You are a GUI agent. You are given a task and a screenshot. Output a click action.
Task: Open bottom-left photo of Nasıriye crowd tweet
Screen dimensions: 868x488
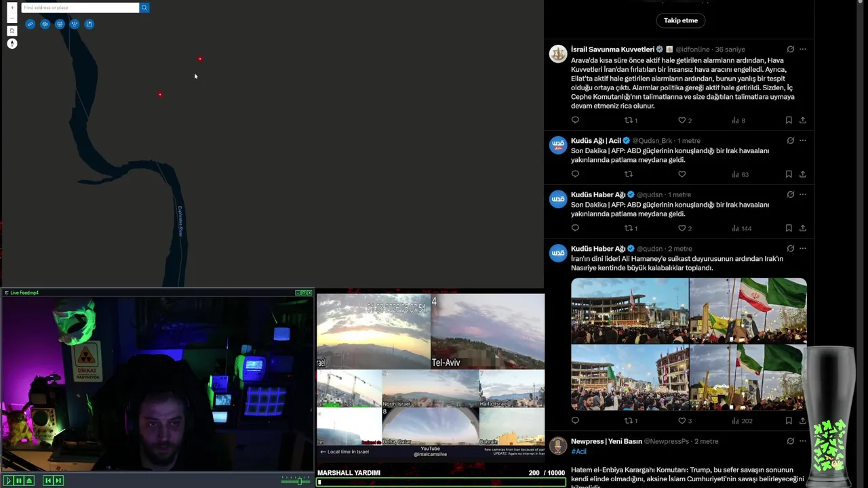click(629, 378)
